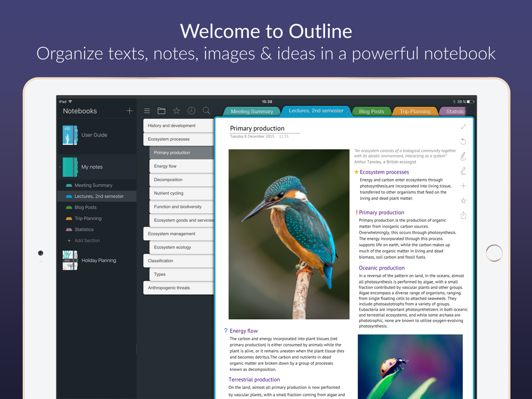Mark page favorite with star outline icon

[463, 201]
